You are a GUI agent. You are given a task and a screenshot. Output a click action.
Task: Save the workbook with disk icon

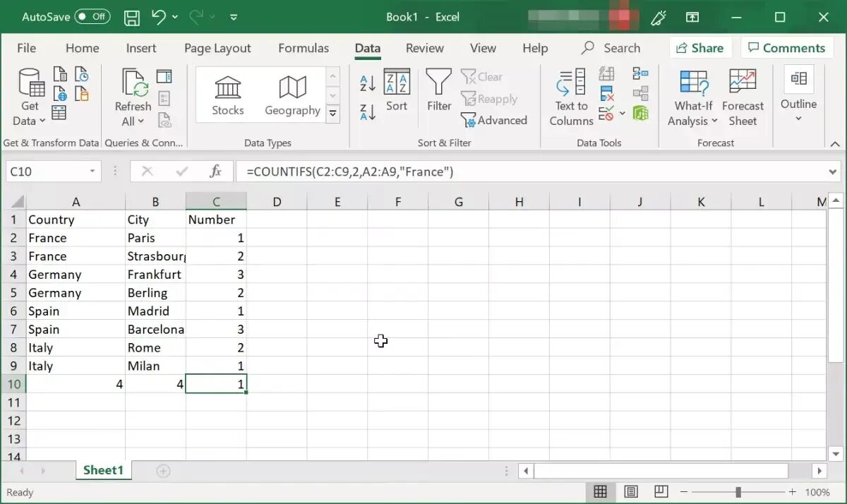tap(132, 17)
